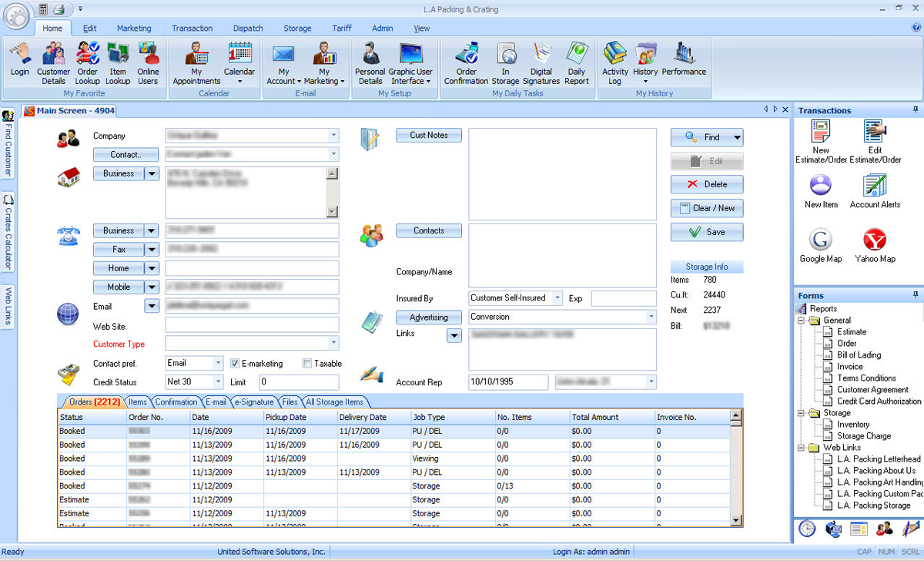Open the Daily Report icon
Viewport: 924px width, 561px height.
click(577, 63)
